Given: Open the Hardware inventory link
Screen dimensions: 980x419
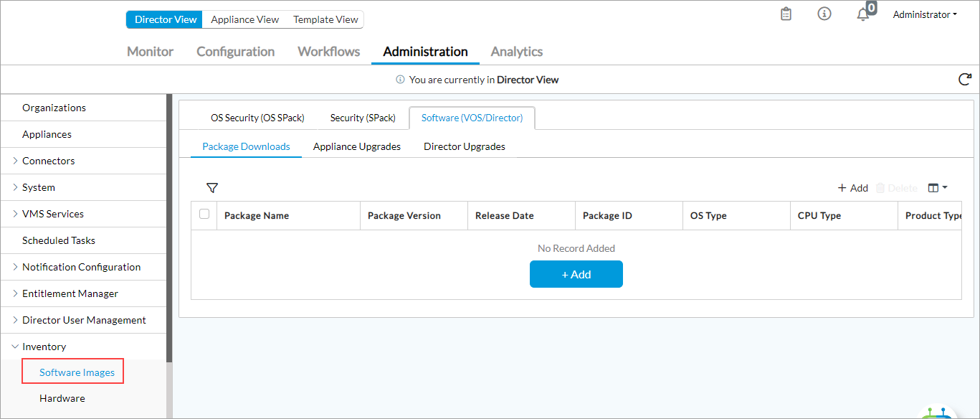Looking at the screenshot, I should (62, 398).
